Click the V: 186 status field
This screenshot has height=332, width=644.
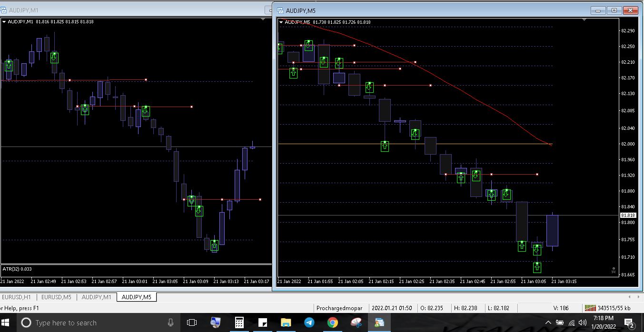click(x=561, y=308)
